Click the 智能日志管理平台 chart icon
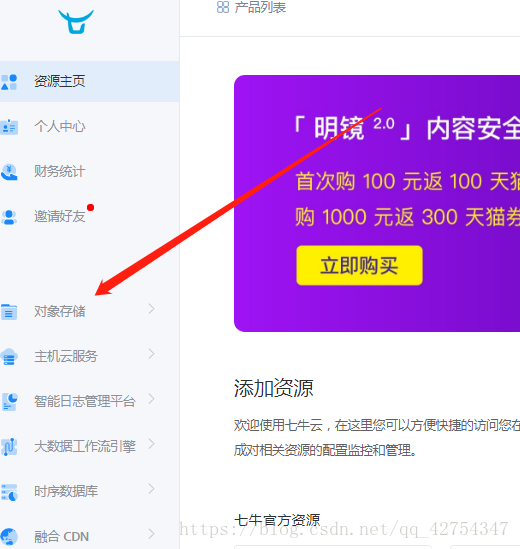Screen dimensions: 520x549 click(9, 402)
